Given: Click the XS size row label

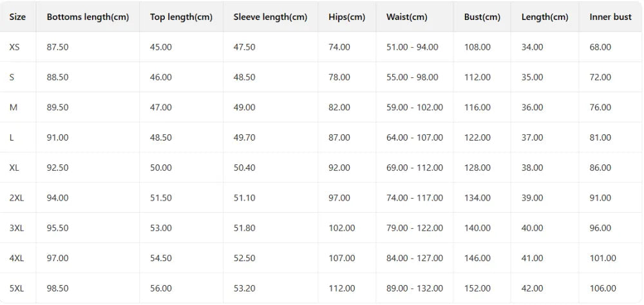Looking at the screenshot, I should tap(14, 47).
